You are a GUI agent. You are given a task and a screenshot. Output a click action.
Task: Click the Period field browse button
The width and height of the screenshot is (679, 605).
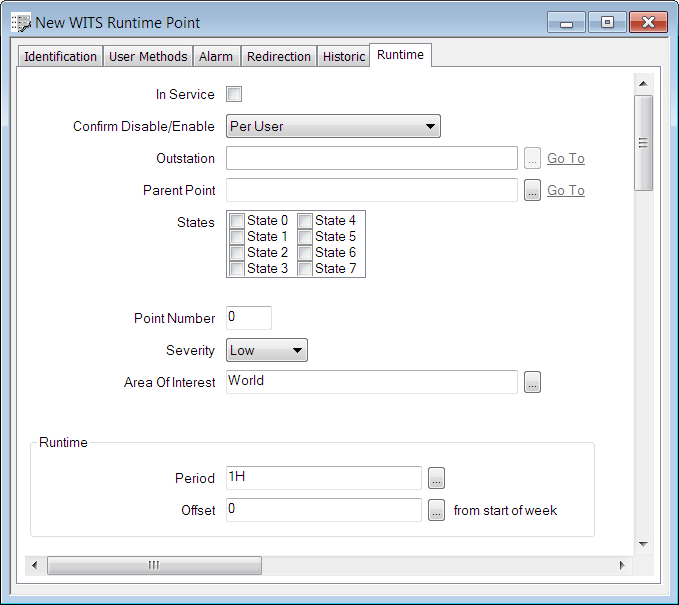pos(436,478)
